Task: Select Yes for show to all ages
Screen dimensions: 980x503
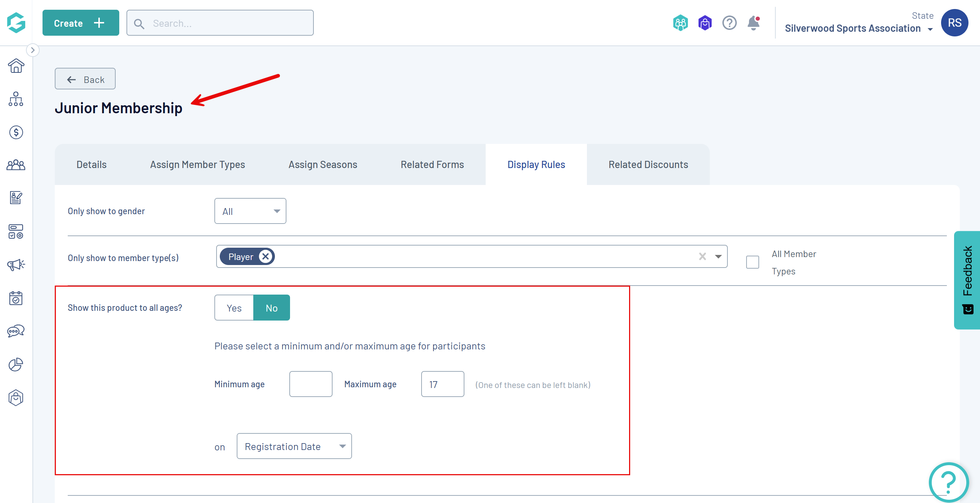Action: pyautogui.click(x=234, y=308)
